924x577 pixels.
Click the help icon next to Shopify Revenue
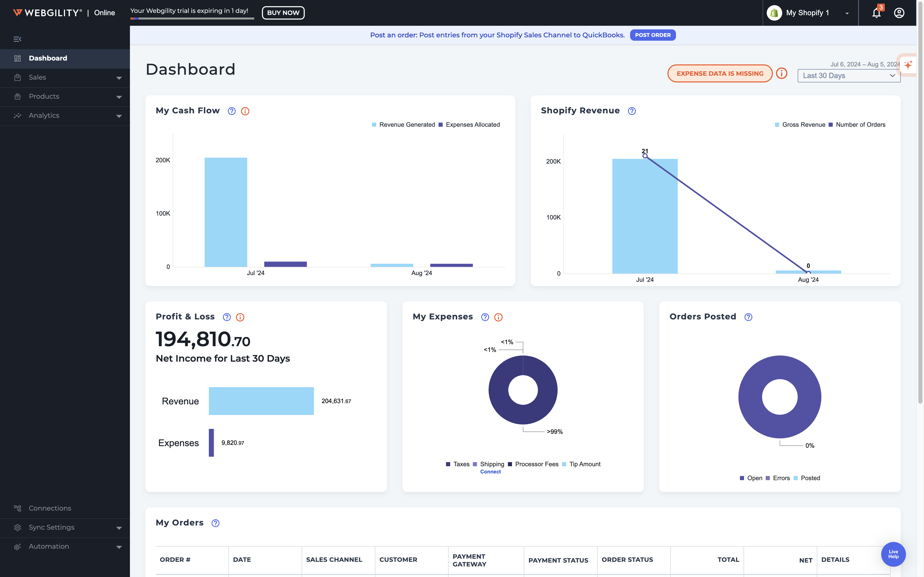pyautogui.click(x=632, y=111)
